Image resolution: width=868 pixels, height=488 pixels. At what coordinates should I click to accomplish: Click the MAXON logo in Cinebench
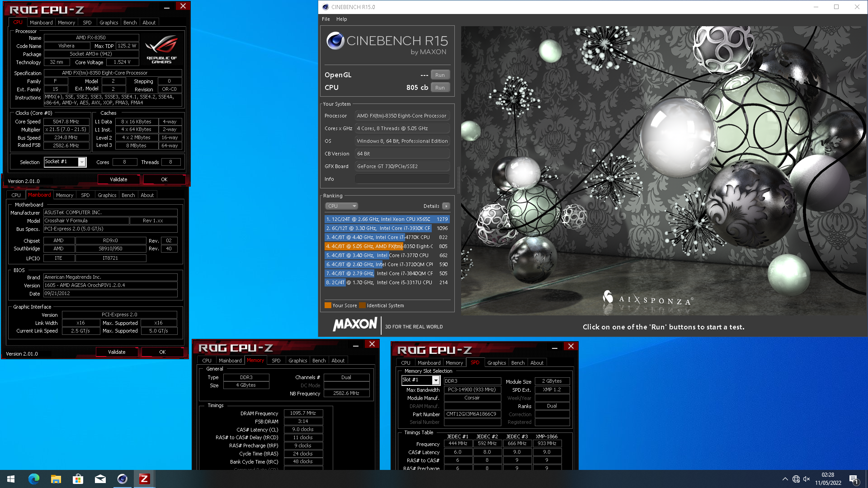coord(355,324)
